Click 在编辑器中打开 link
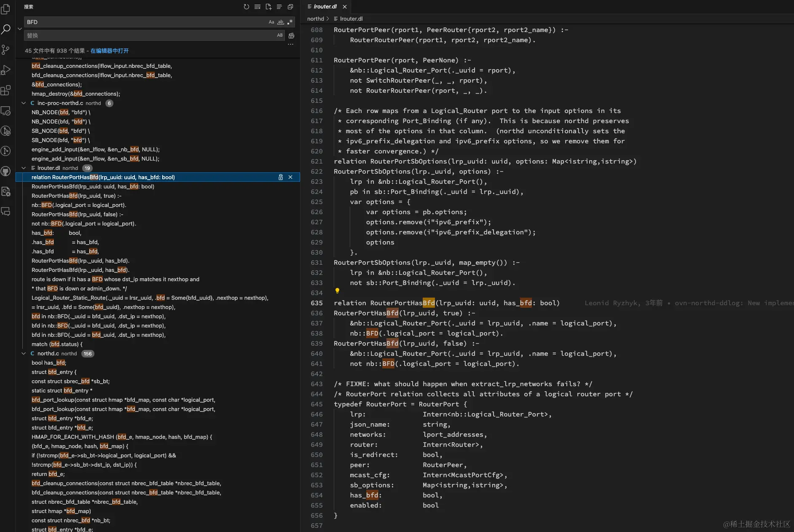794x532 pixels. pyautogui.click(x=110, y=51)
